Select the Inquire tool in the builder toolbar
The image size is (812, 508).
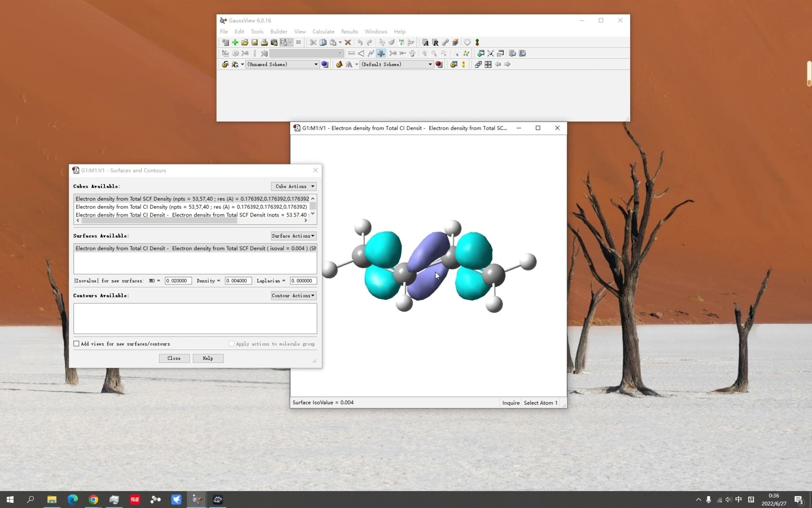[x=381, y=53]
